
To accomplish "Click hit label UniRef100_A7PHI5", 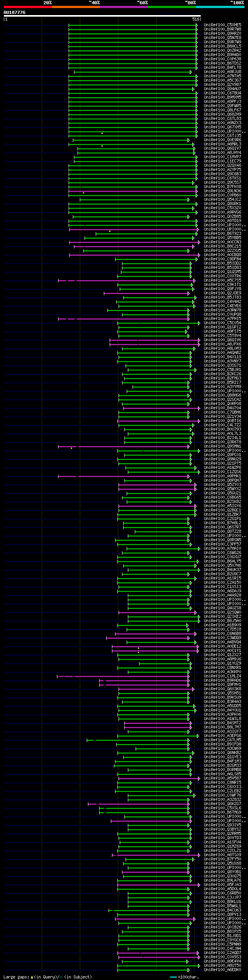I will pos(222,318).
